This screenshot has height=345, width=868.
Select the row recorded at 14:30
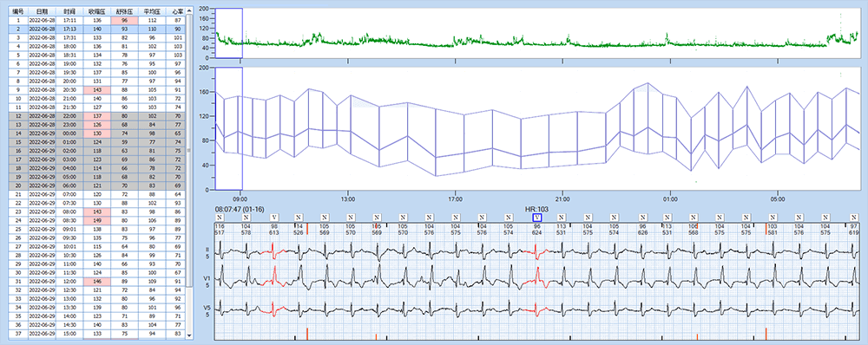[97, 325]
